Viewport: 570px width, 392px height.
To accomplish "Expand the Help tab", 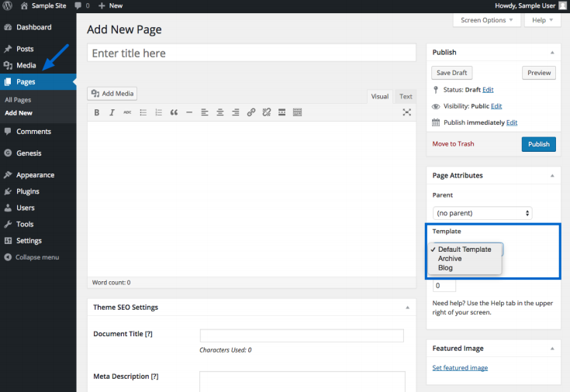I will click(543, 20).
